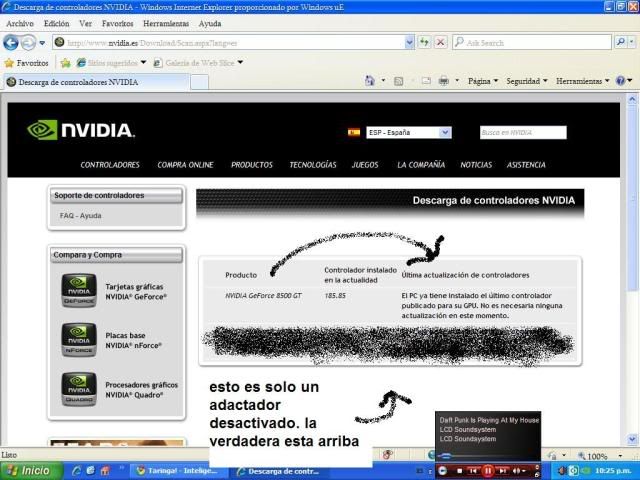
Task: Click the Descarga de contr... taskbar button
Action: pos(280,471)
